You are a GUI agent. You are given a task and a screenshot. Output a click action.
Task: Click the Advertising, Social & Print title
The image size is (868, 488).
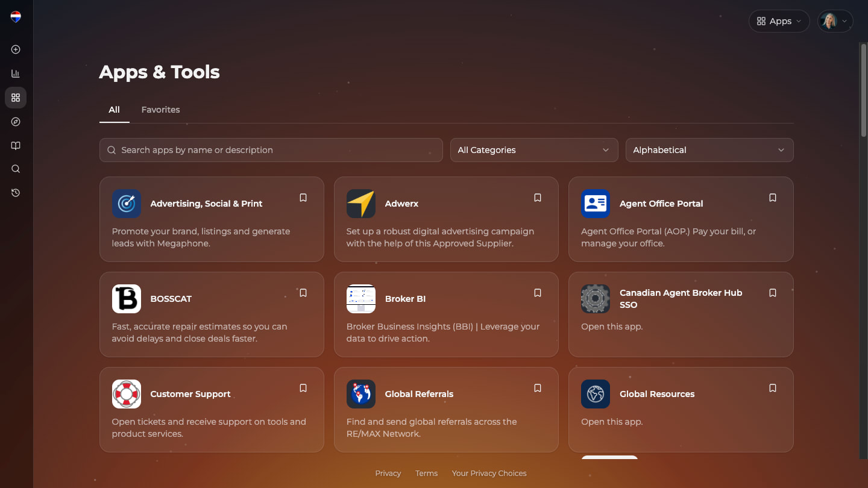pyautogui.click(x=206, y=204)
